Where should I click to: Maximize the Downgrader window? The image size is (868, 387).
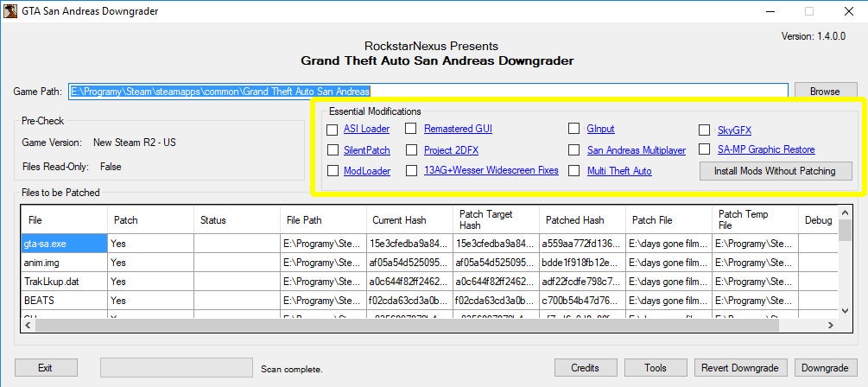click(x=809, y=11)
